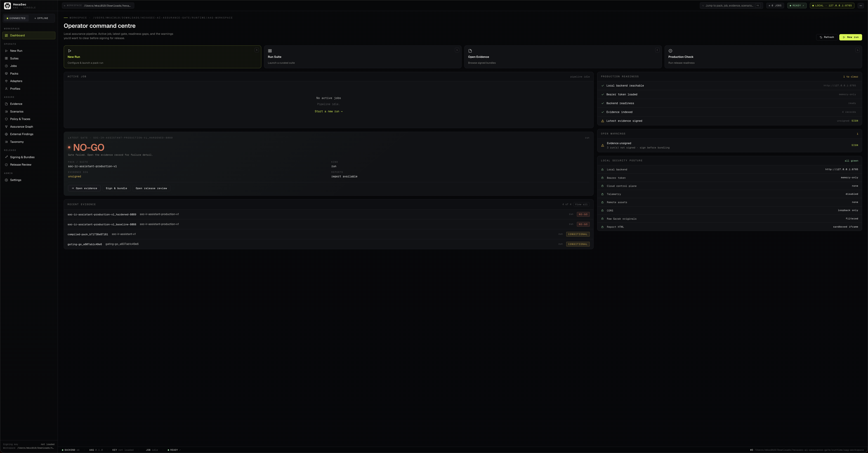This screenshot has width=868, height=453.
Task: Open Jobs via its sidebar clock icon
Action: pos(6,66)
